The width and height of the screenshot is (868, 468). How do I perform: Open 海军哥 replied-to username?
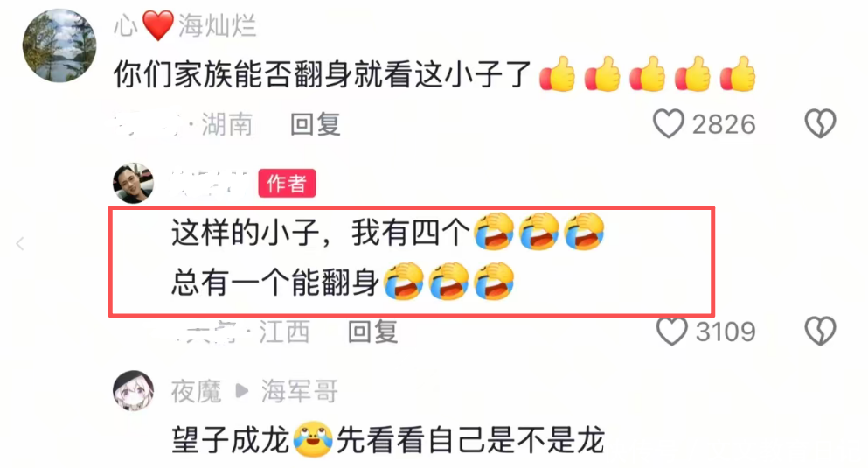300,392
